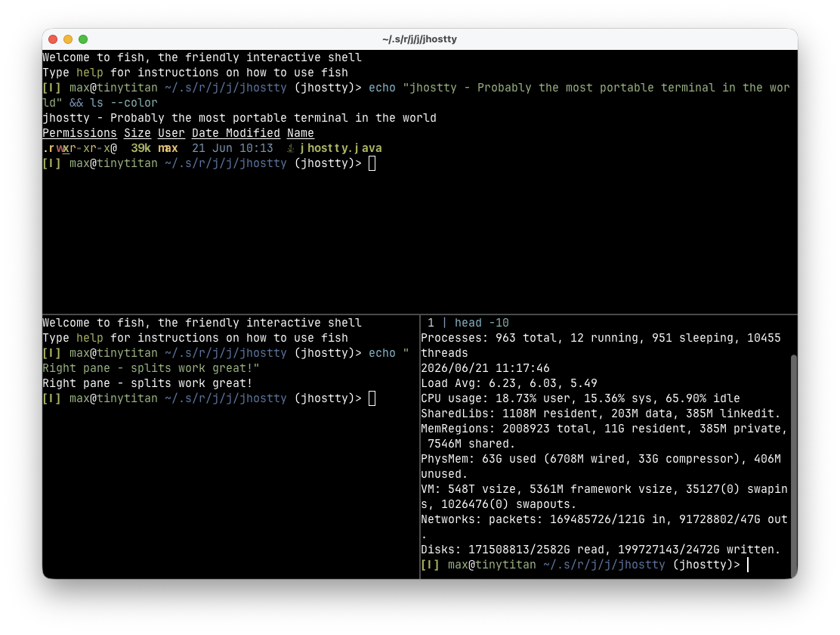Click the Java file icon beside jhostty.java
840x635 pixels.
point(290,149)
